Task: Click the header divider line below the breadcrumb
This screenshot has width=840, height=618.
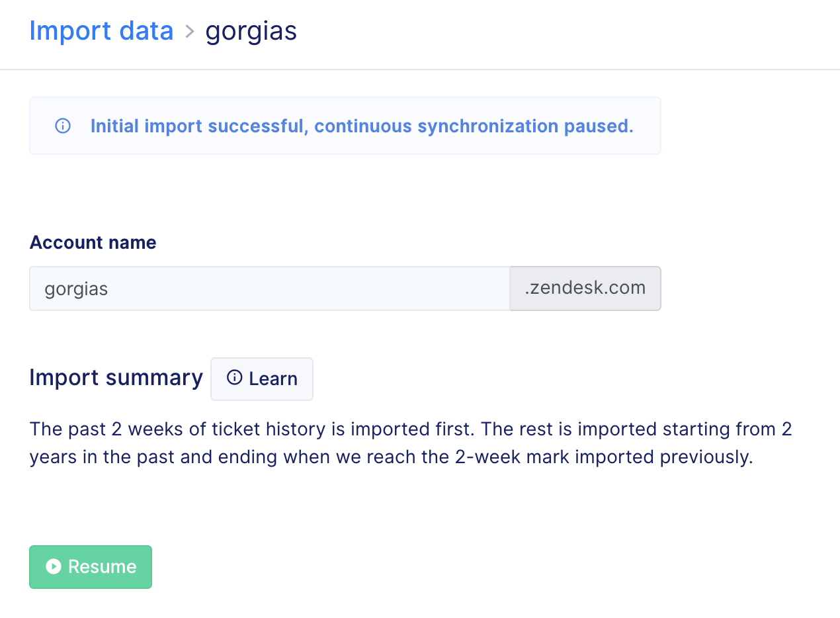Action: coord(420,69)
